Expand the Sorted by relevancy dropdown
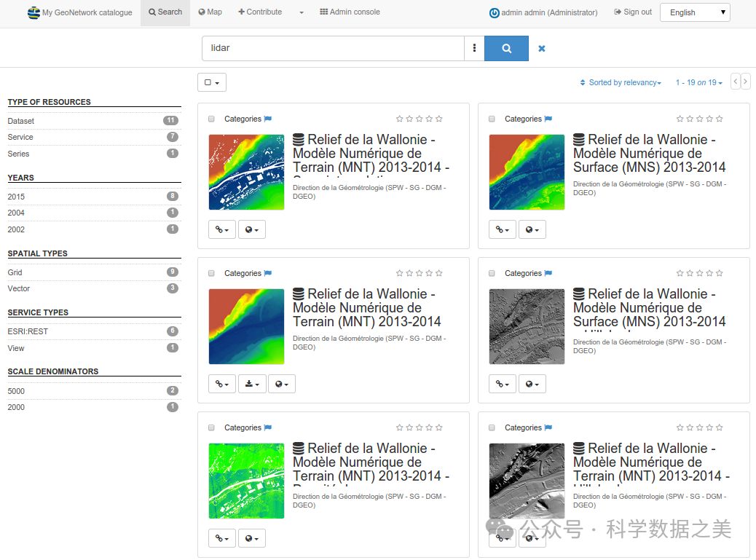This screenshot has width=756, height=560. pos(621,83)
